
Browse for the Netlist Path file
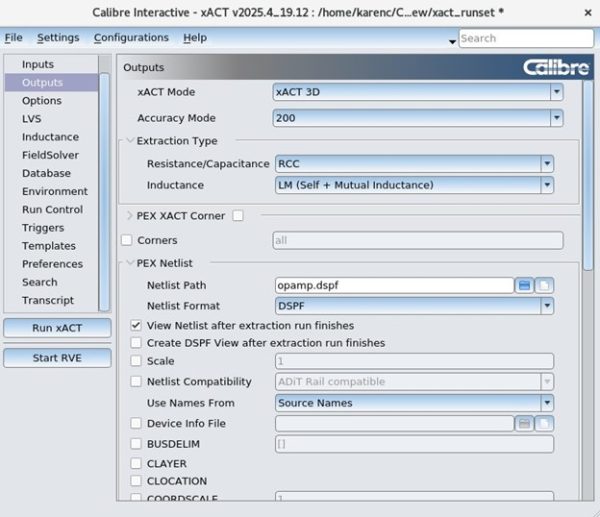tap(524, 285)
